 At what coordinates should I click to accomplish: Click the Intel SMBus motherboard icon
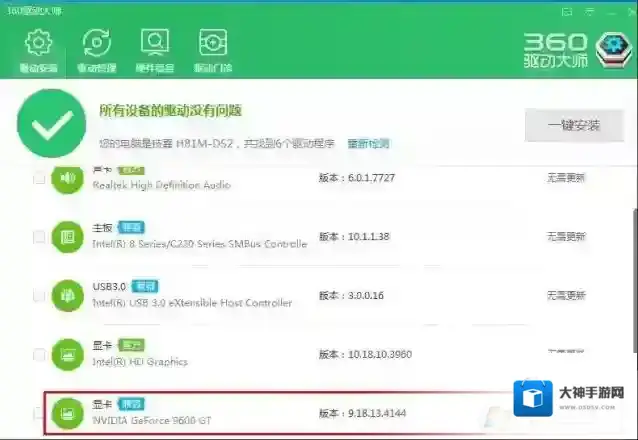(x=68, y=237)
